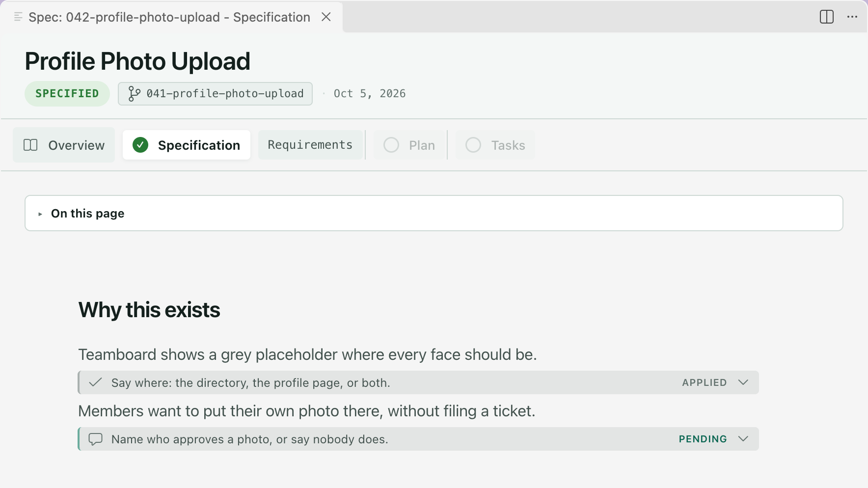Click the APPLIED status label
Viewport: 868px width, 488px height.
[705, 382]
